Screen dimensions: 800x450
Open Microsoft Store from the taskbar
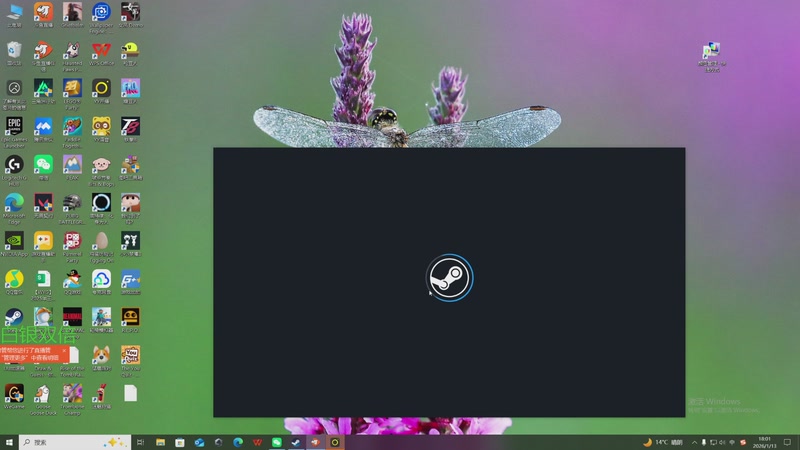[180, 442]
